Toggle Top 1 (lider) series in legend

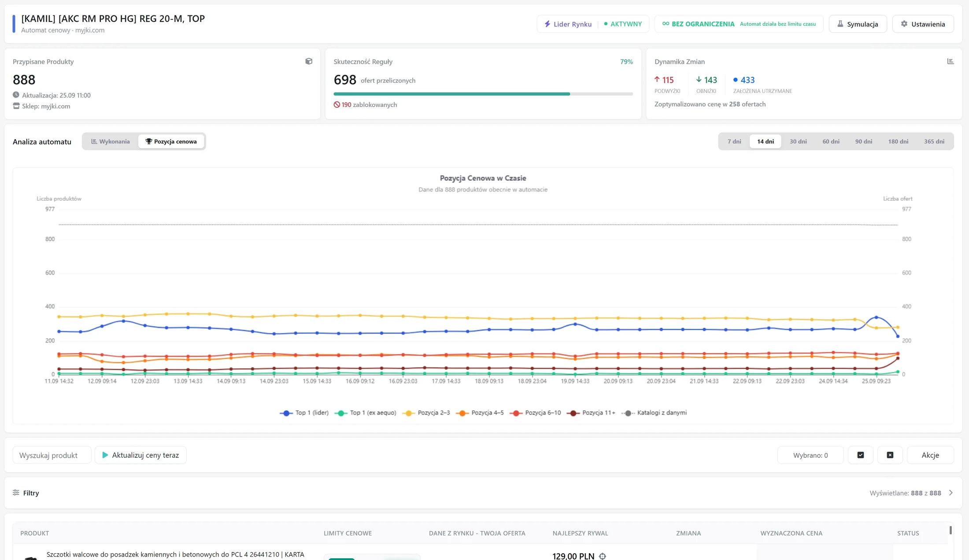304,413
